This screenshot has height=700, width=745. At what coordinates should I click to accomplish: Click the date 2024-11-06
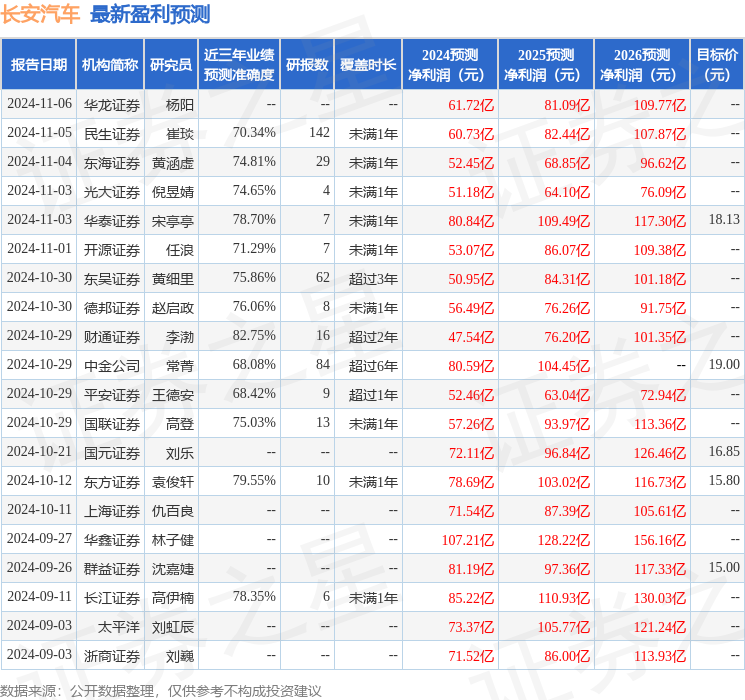[x=39, y=104]
